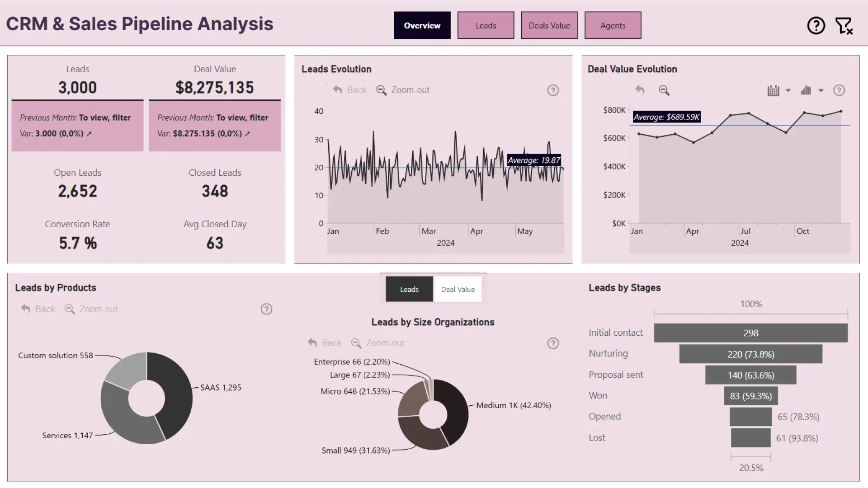Click variance arrow icon under Leads card
868x488 pixels.
(89, 134)
